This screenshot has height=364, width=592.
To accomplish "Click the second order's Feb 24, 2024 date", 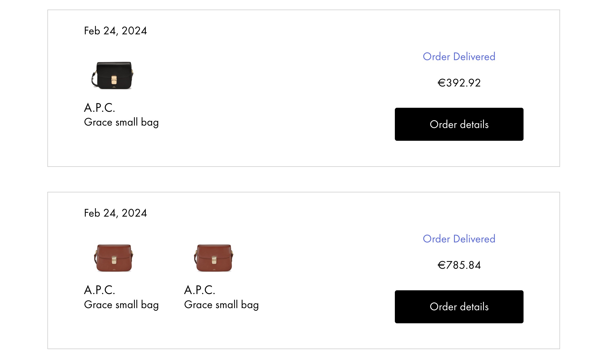I will [115, 213].
